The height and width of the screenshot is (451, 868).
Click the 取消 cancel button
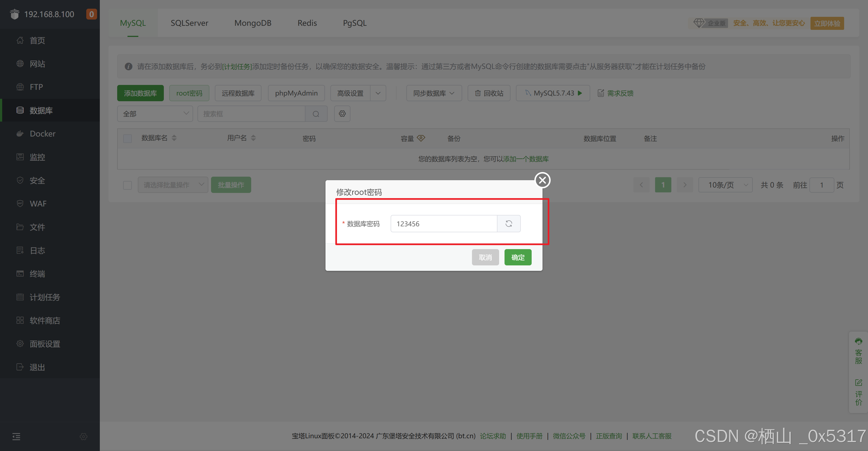tap(485, 257)
